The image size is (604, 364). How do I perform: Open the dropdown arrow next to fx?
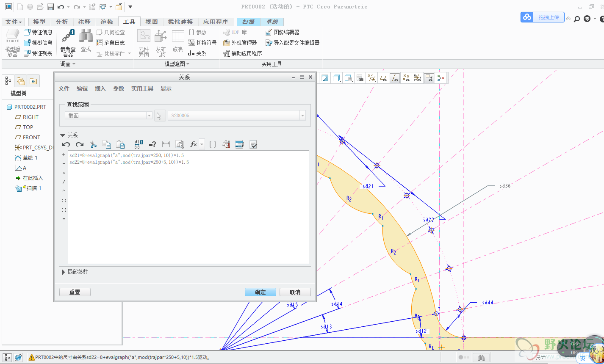(202, 144)
